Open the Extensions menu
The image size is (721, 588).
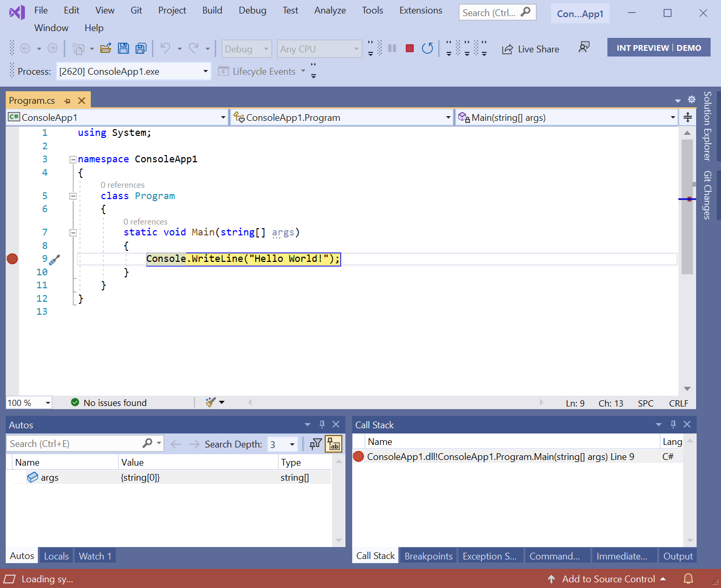421,10
